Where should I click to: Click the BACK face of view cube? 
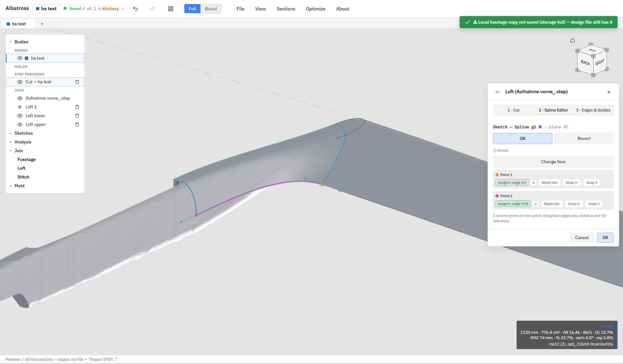585,63
